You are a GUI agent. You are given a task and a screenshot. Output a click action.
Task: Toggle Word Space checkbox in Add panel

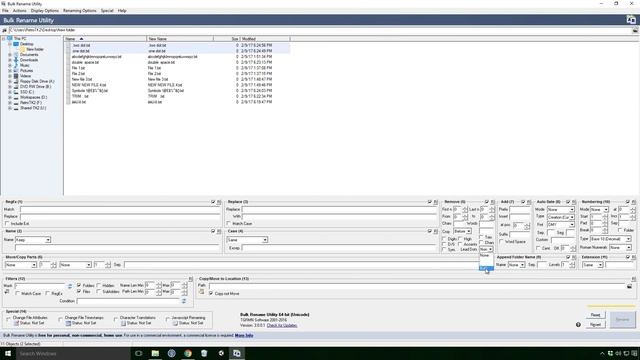[x=502, y=242]
